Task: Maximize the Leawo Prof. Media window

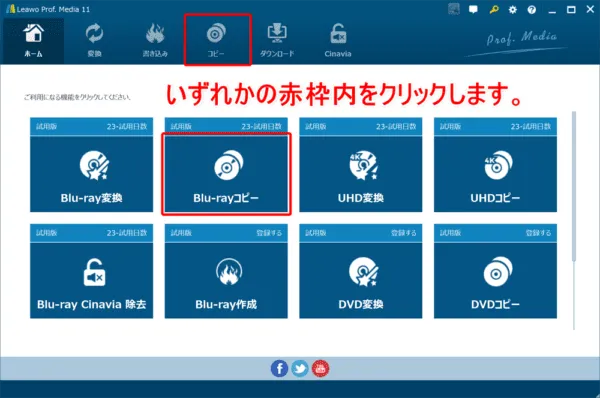Action: coord(571,10)
